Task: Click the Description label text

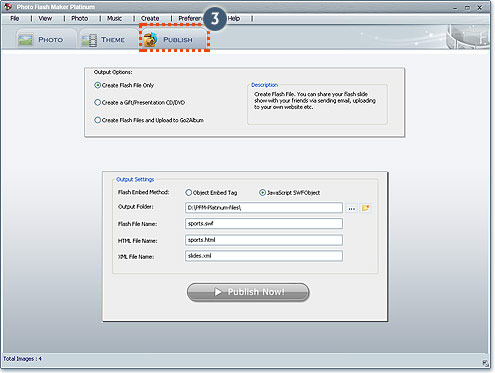Action: [x=264, y=85]
